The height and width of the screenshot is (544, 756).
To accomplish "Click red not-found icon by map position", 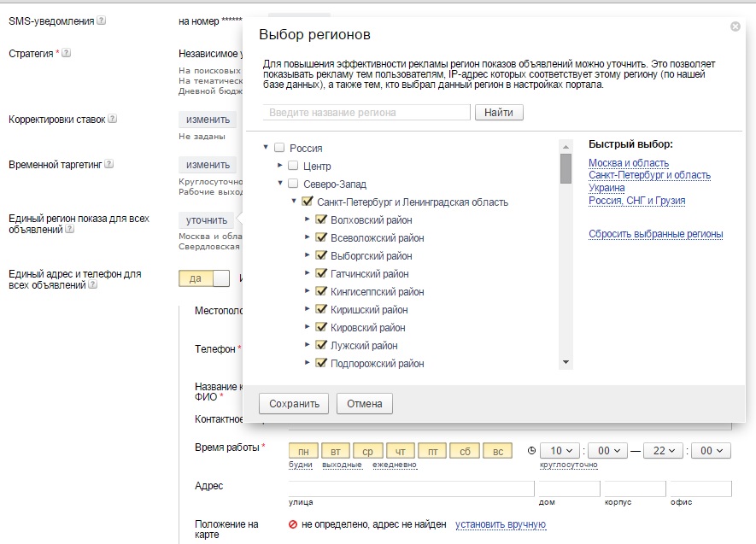I will 293,524.
